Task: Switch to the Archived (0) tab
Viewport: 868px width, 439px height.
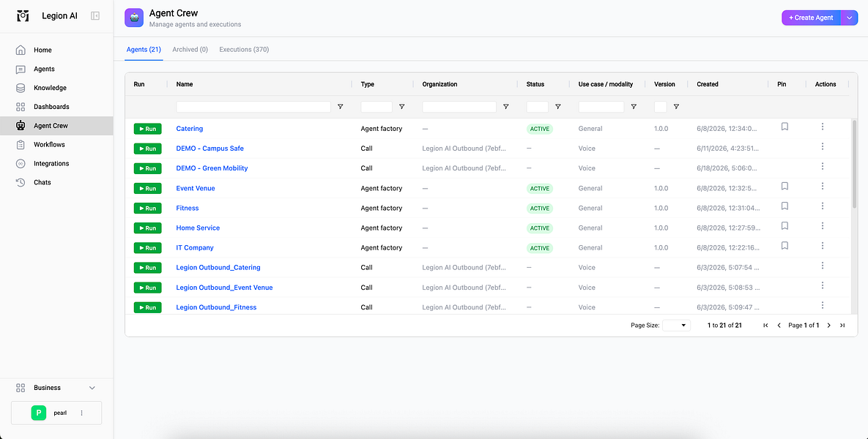Action: [190, 50]
